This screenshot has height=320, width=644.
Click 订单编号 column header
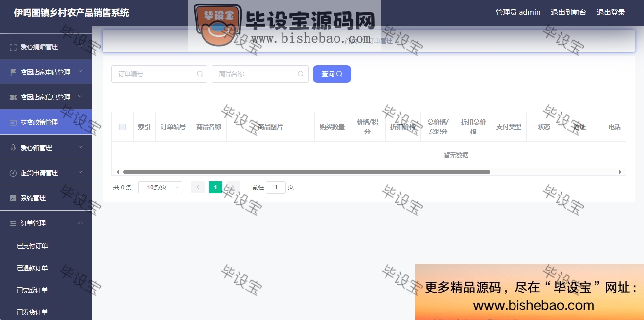pyautogui.click(x=173, y=127)
